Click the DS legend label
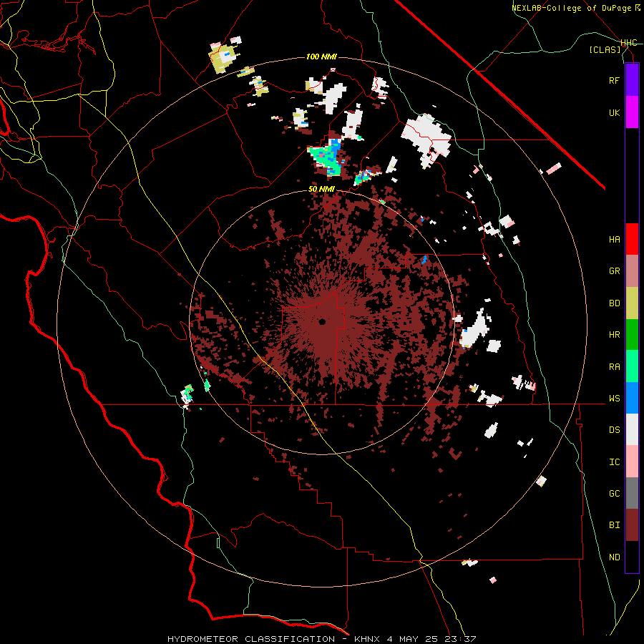 tap(614, 430)
